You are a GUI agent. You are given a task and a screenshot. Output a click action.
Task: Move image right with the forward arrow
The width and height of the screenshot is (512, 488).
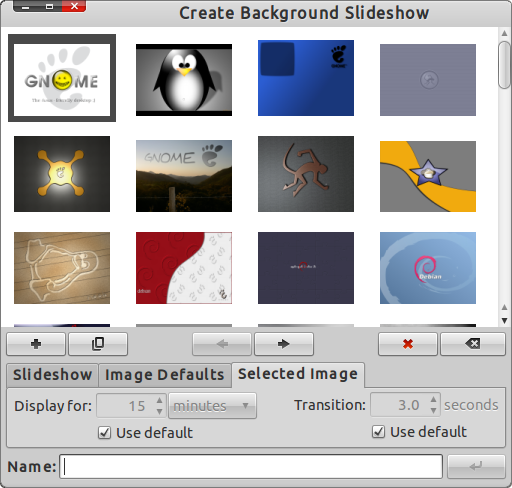tap(284, 344)
